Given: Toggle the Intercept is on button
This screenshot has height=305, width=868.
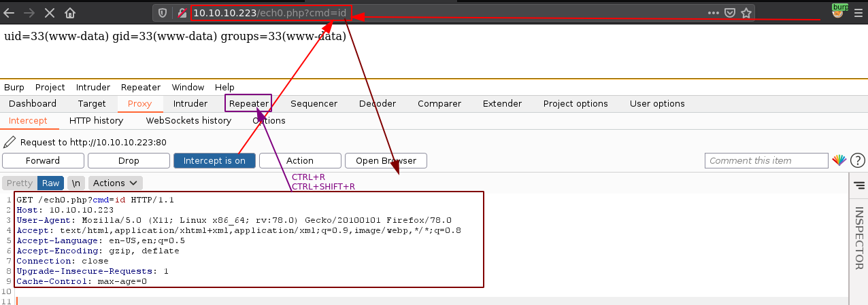Looking at the screenshot, I should pos(214,161).
